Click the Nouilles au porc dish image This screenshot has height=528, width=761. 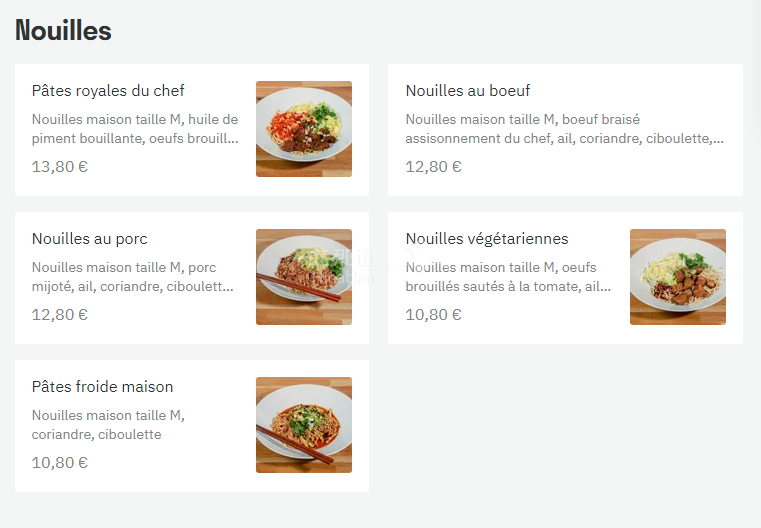tap(304, 277)
